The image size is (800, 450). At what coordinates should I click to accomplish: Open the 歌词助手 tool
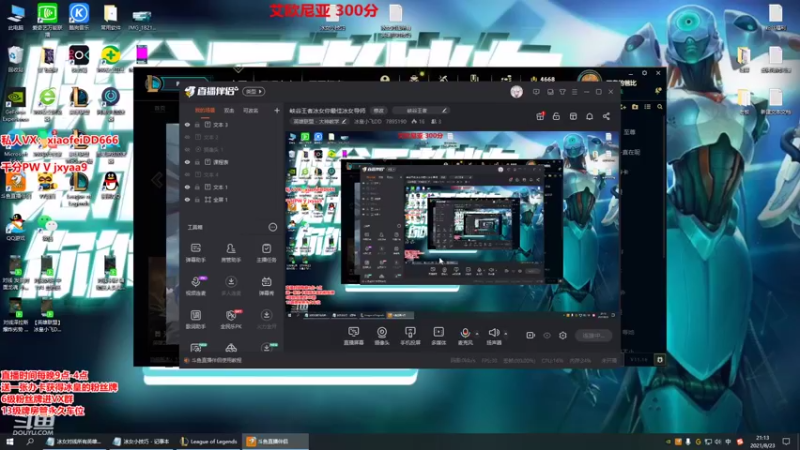coord(195,319)
